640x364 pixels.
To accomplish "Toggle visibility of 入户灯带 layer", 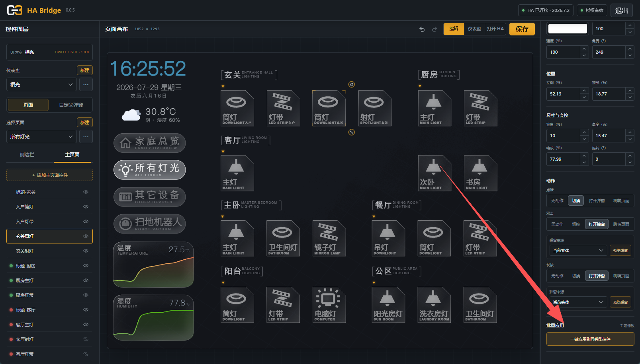I will (86, 222).
